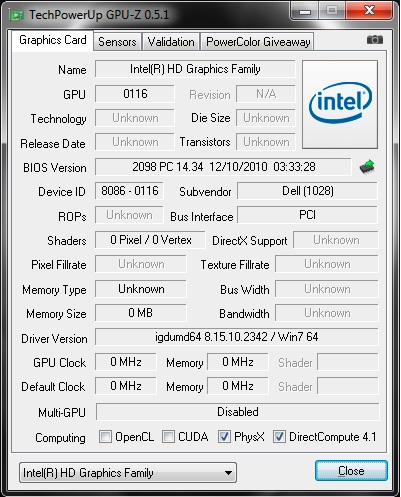The image size is (401, 497).
Task: Click the 'Driver Version' label
Action: 54,339
